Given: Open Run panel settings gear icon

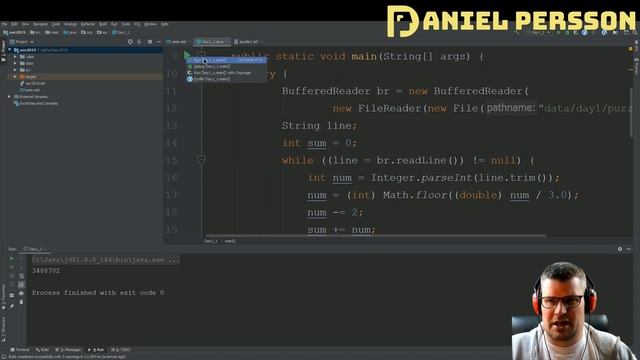Looking at the screenshot, I should (x=620, y=249).
